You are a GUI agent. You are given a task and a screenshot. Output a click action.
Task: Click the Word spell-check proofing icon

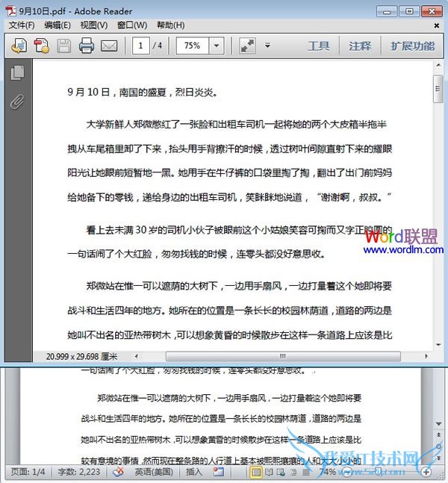(x=118, y=472)
